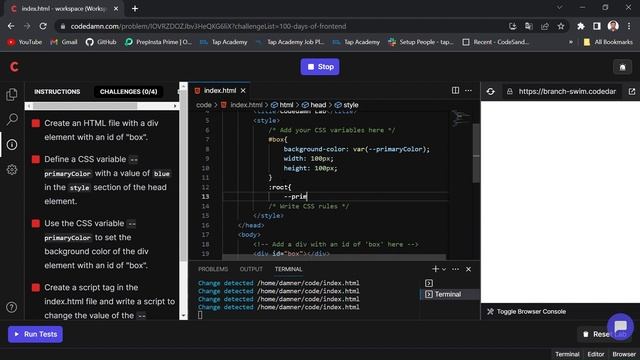The image size is (640, 360).
Task: Click the head breadcrumb segment
Action: coord(318,105)
